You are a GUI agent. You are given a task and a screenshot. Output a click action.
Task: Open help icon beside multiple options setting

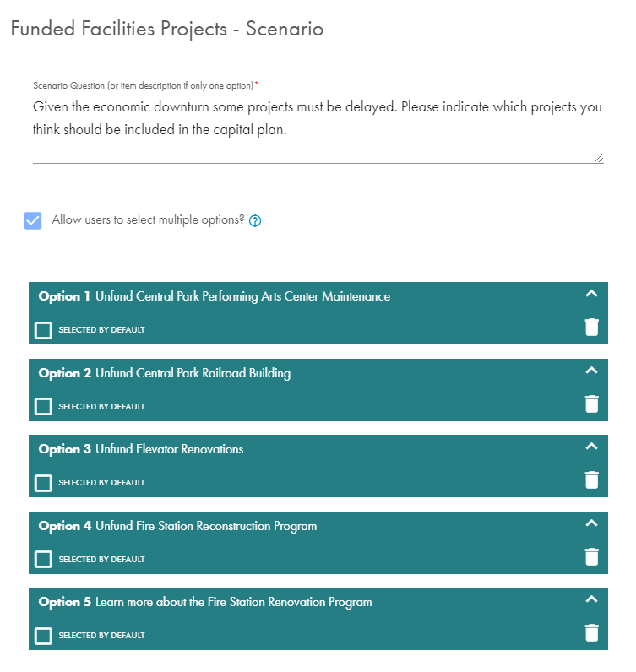coord(255,221)
